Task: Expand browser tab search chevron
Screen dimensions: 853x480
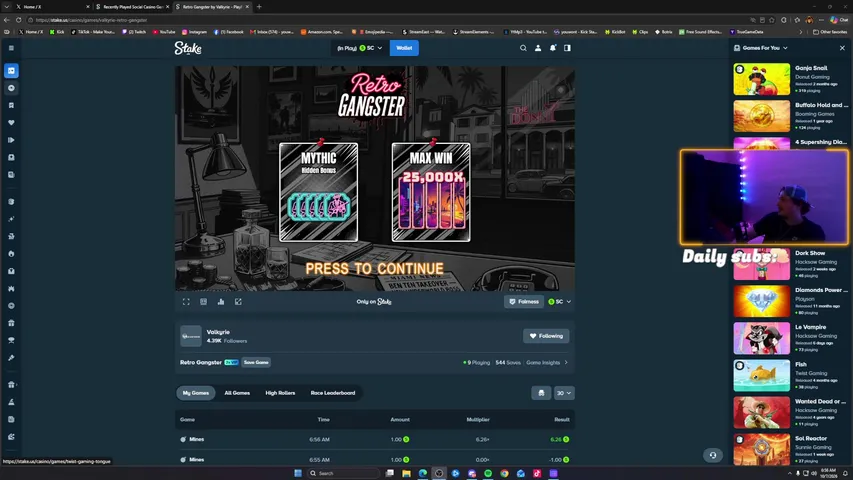Action: [7, 7]
